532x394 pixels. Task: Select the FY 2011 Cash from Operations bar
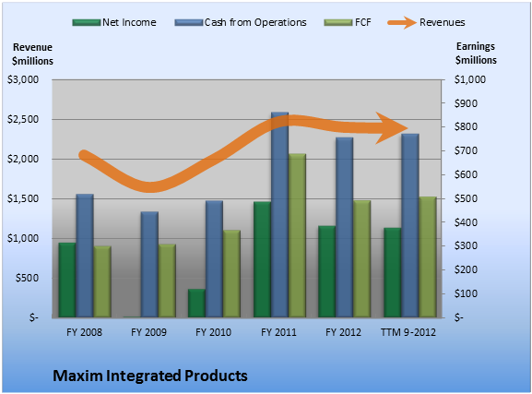click(279, 215)
